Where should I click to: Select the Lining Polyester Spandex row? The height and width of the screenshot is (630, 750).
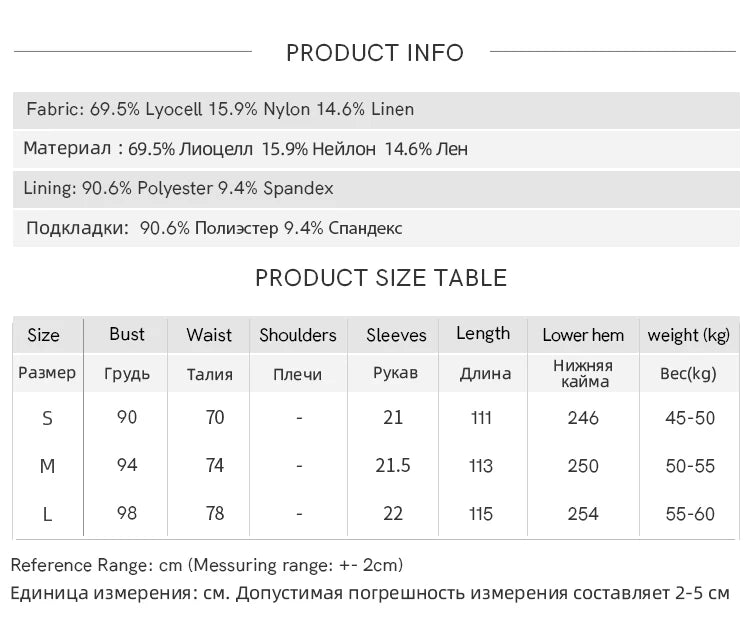pos(180,188)
